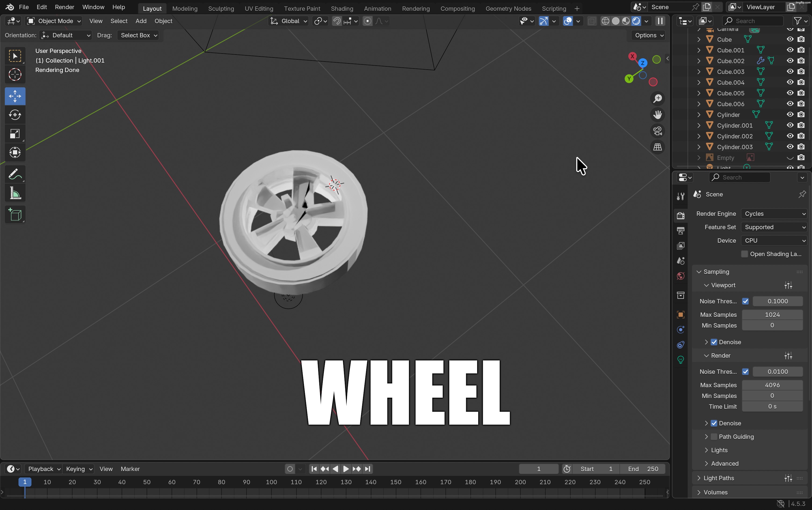812x510 pixels.
Task: Jump to the last frame of the timeline
Action: (367, 469)
